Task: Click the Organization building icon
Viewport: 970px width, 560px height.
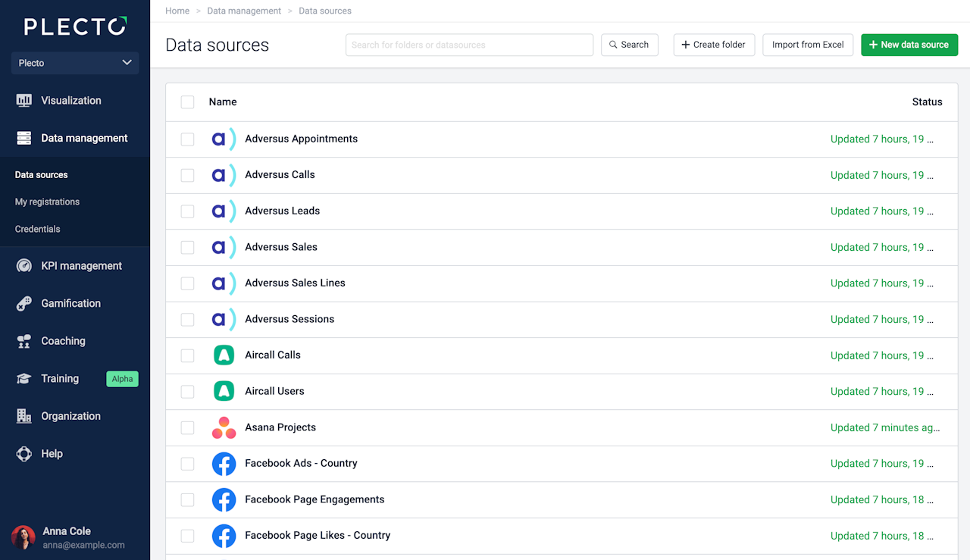Action: click(x=24, y=416)
